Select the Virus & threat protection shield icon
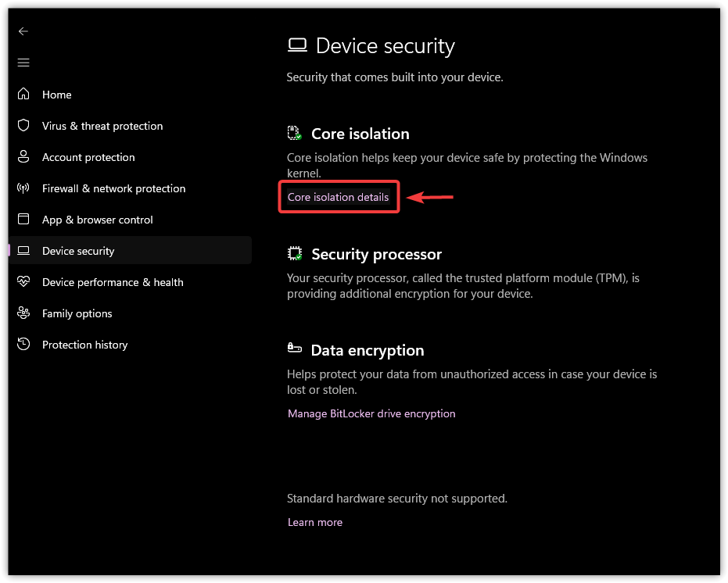Screen dimensions: 728x583 tap(23, 125)
